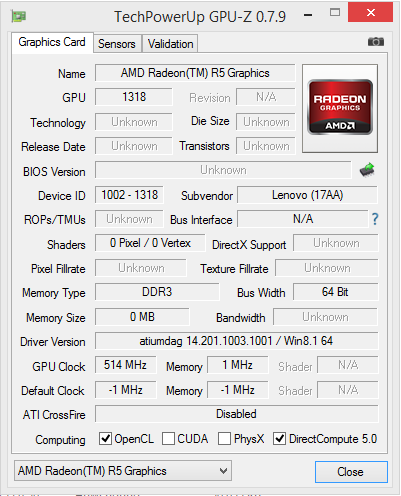The height and width of the screenshot is (496, 401).
Task: Open the Bus Interface question mark help
Action: point(375,219)
